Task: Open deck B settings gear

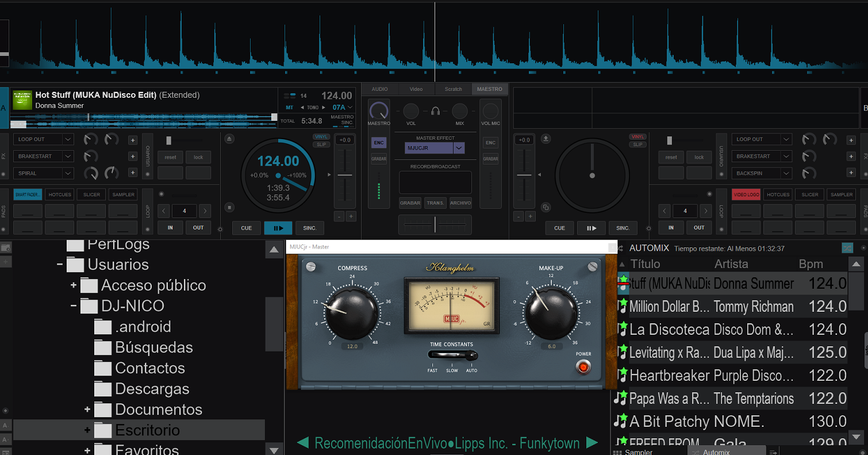Action: (x=648, y=229)
